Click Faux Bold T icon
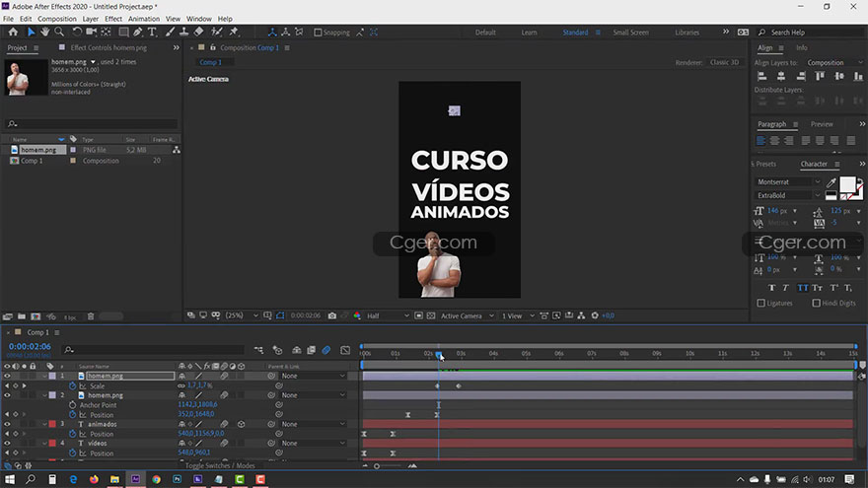The width and height of the screenshot is (868, 488). click(771, 288)
